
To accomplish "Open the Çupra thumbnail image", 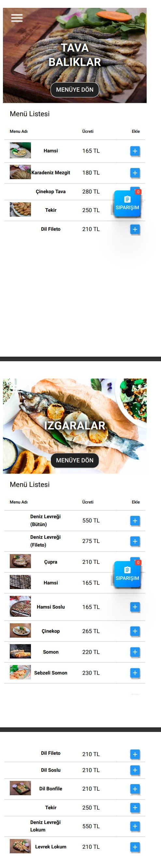I will [20, 561].
